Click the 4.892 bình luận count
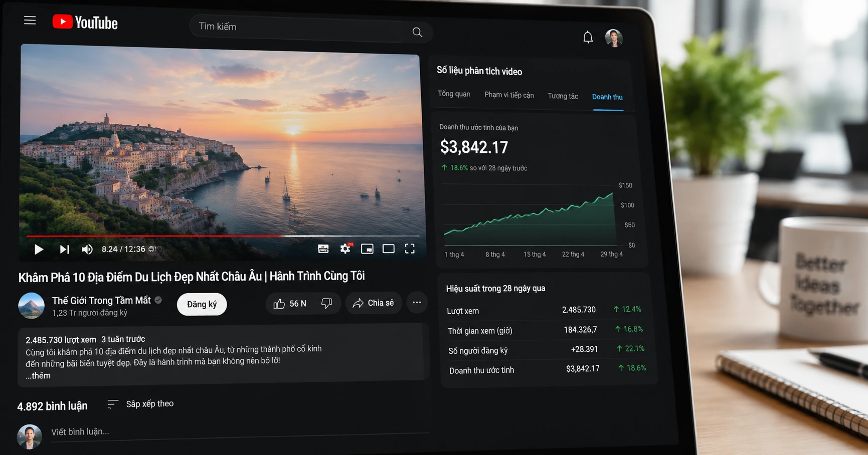The image size is (868, 455). (x=52, y=406)
